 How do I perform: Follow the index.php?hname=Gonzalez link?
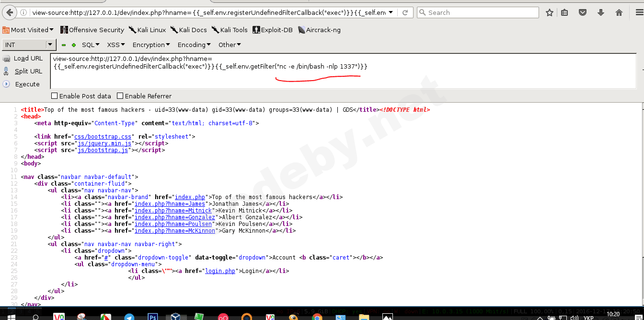click(174, 217)
